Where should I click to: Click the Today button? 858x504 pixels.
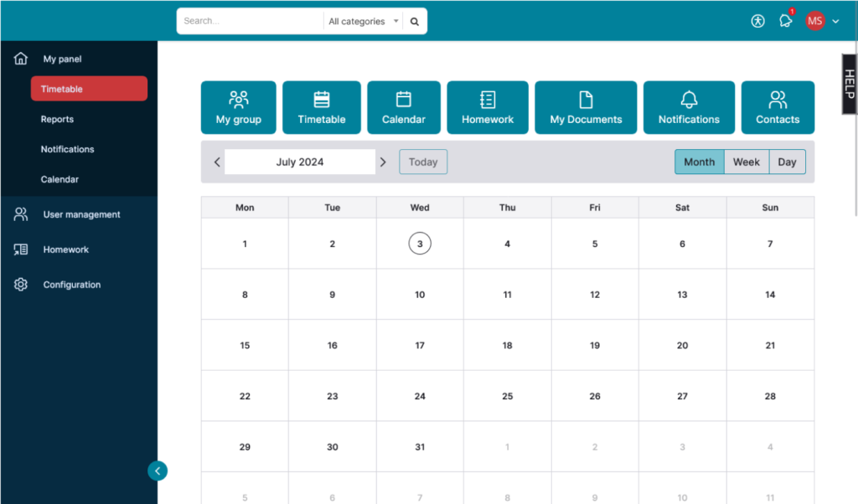coord(423,162)
